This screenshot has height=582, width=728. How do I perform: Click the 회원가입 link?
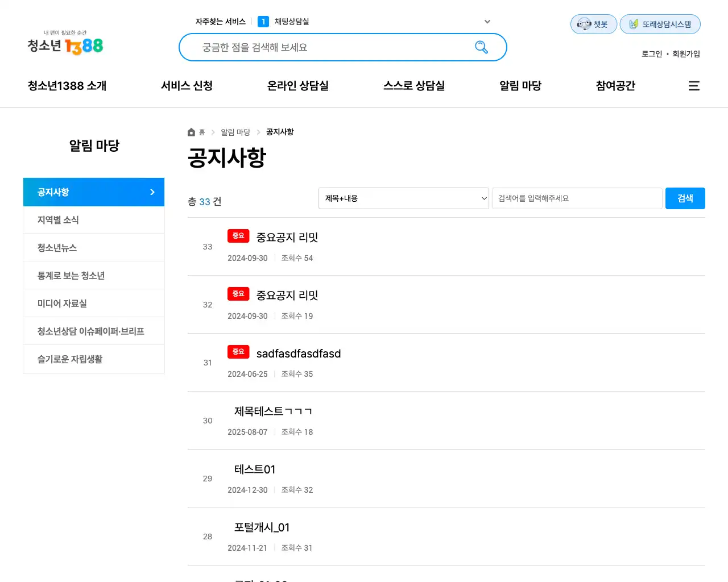pos(686,54)
